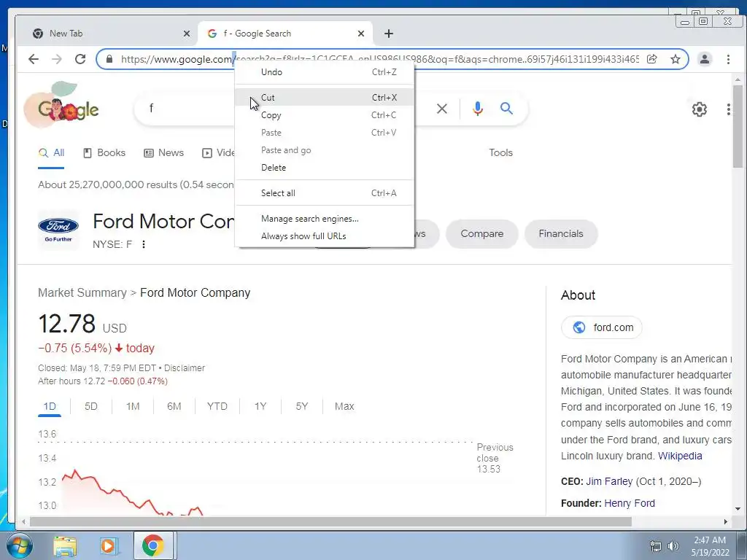
Task: Bookmark this page with the star icon
Action: tap(675, 59)
